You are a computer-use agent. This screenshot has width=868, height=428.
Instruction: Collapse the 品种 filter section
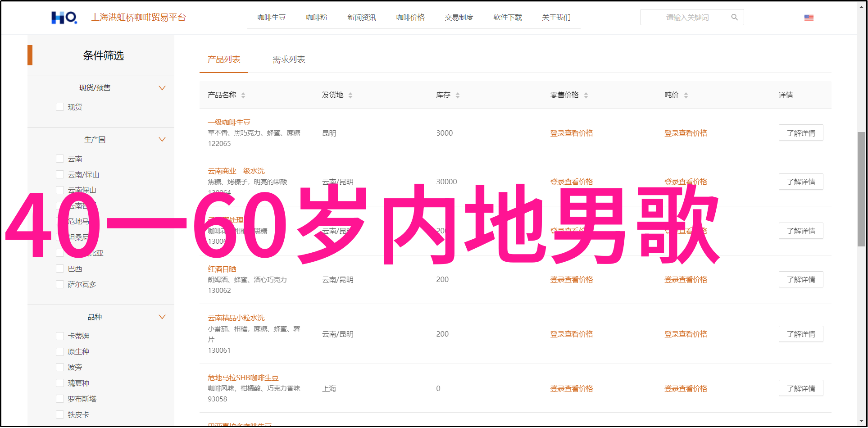point(162,317)
